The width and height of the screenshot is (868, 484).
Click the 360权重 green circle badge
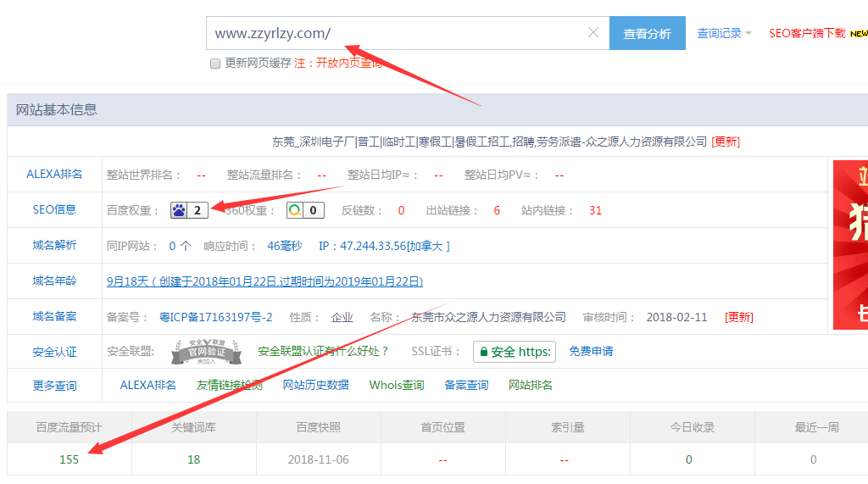(x=304, y=210)
